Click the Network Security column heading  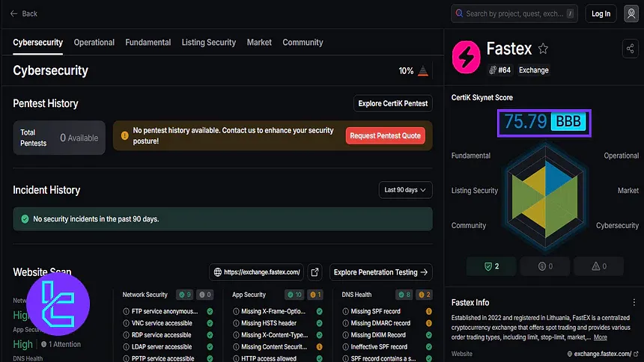coord(145,295)
